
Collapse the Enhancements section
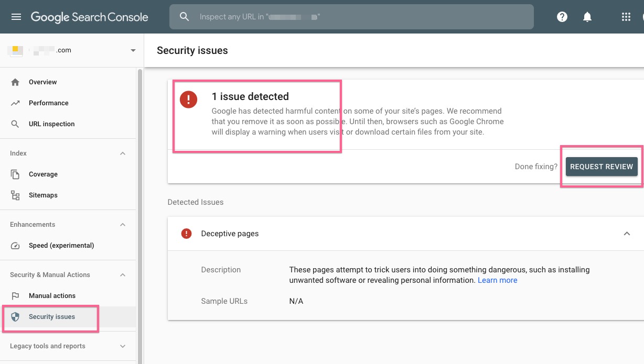coord(123,225)
